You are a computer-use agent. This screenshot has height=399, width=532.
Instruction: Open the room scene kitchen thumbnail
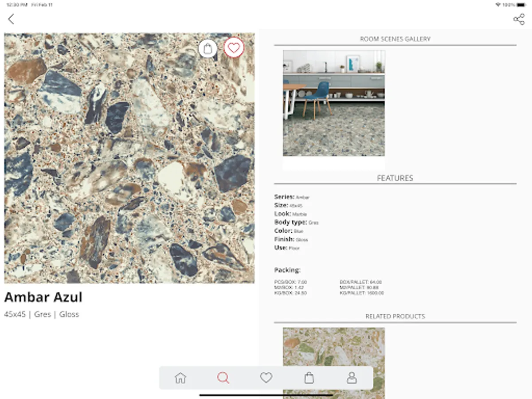[x=334, y=103]
